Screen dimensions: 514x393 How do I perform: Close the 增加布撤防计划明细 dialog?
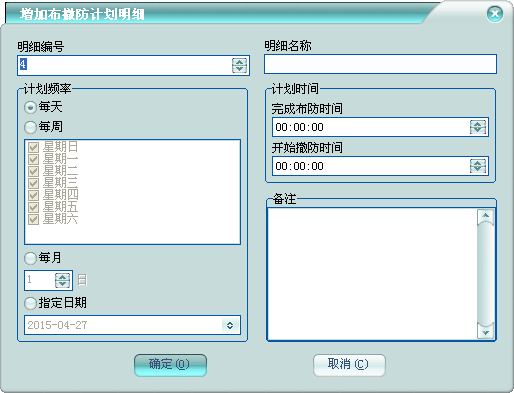coord(495,14)
